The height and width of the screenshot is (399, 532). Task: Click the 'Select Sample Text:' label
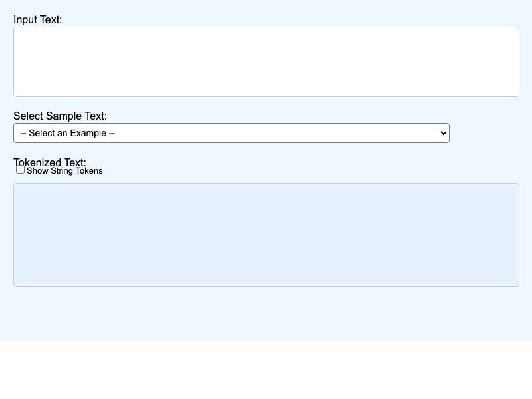point(60,116)
